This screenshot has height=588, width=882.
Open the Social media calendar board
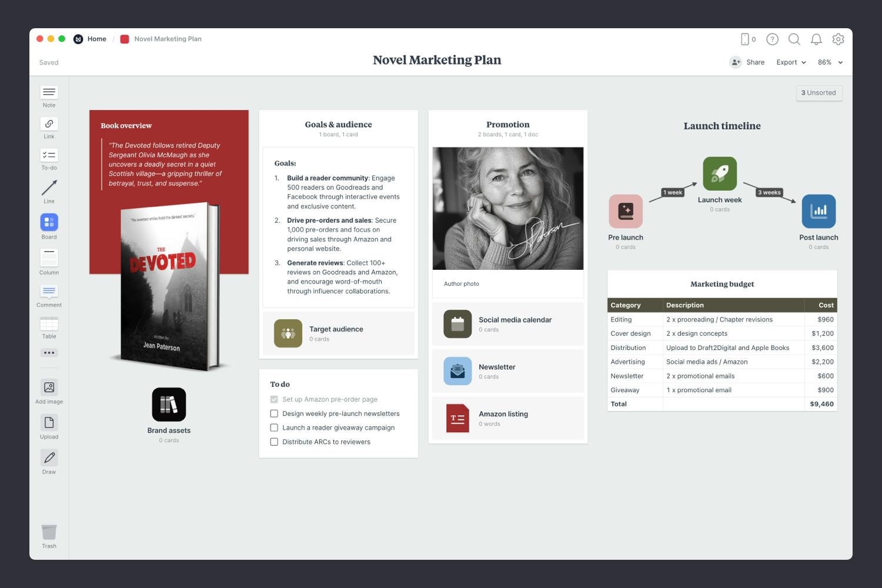457,324
